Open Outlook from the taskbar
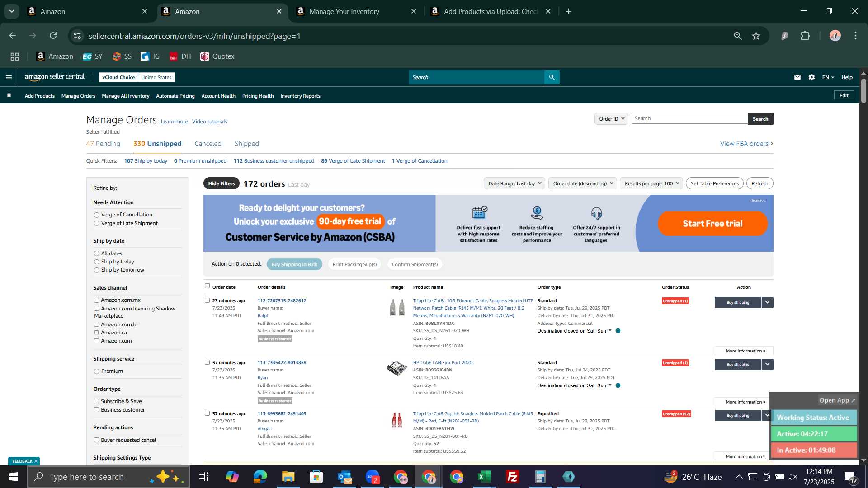This screenshot has width=868, height=488. (x=344, y=477)
